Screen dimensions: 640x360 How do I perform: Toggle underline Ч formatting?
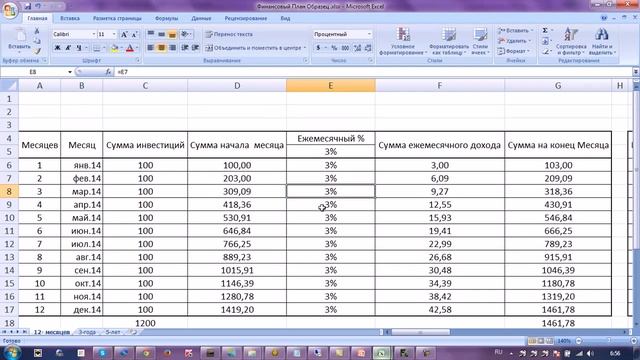click(x=79, y=48)
